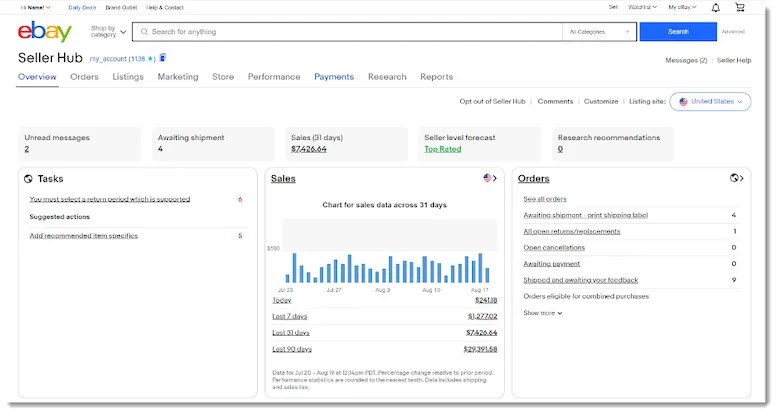Open the Research tab

pyautogui.click(x=387, y=77)
